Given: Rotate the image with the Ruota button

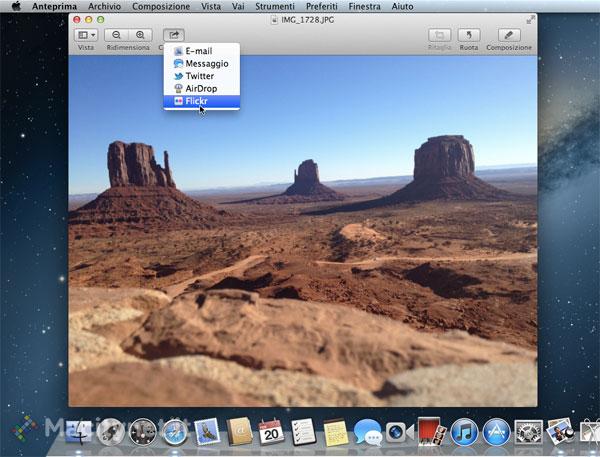Looking at the screenshot, I should [469, 35].
